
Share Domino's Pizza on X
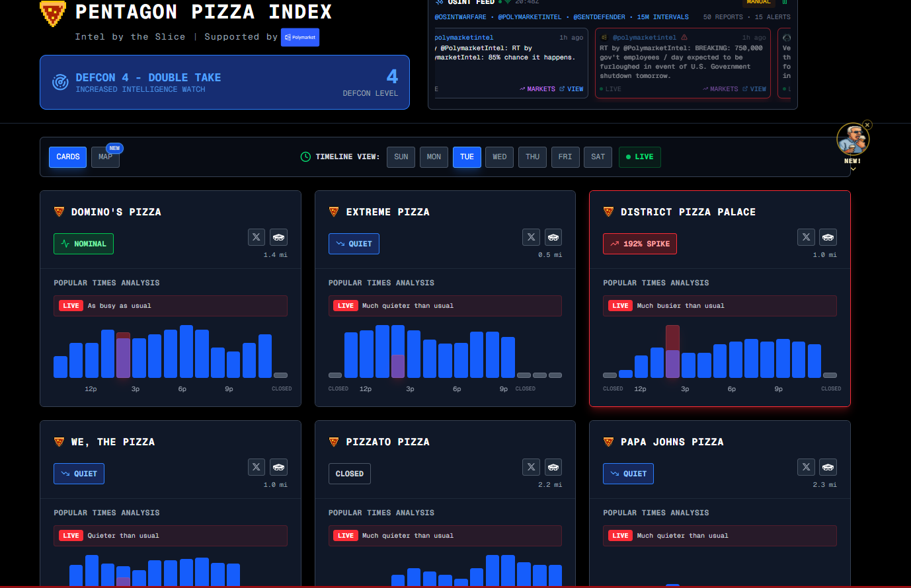coord(257,237)
